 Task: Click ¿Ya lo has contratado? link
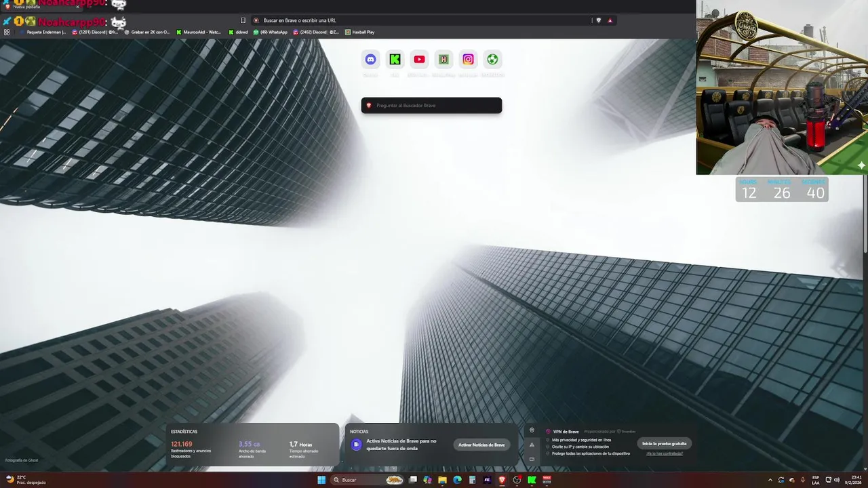[665, 453]
